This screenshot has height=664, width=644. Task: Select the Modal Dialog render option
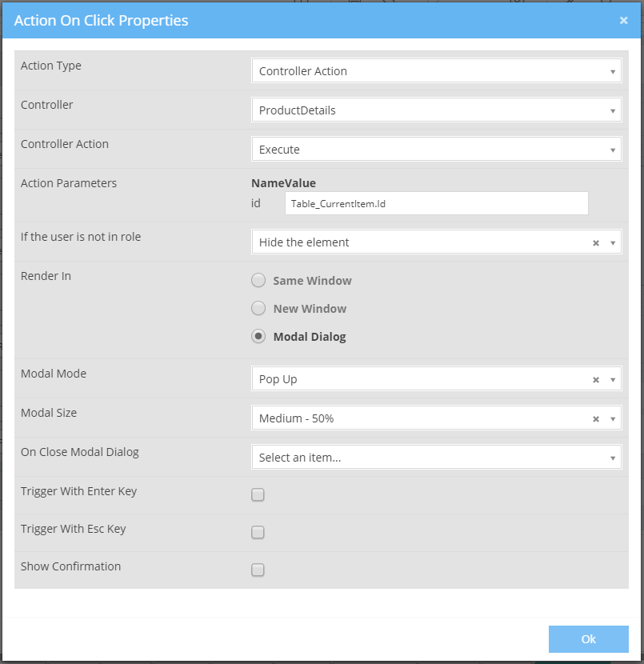coord(258,336)
